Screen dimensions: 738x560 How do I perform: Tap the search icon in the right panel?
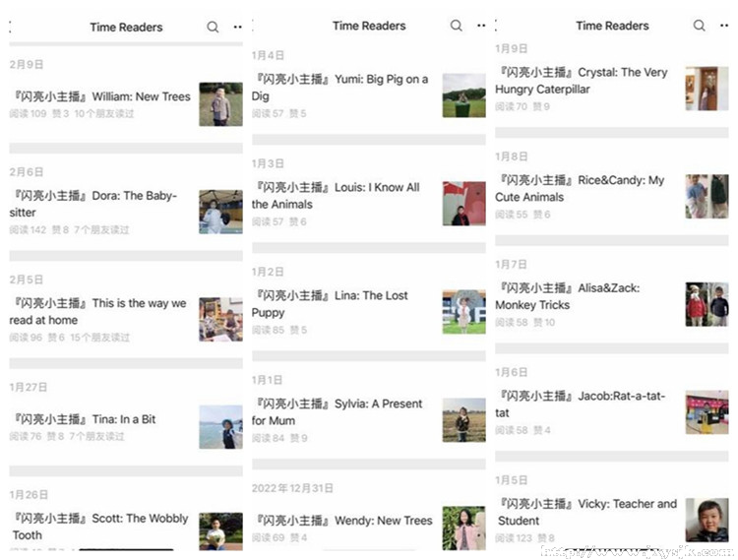[x=700, y=26]
